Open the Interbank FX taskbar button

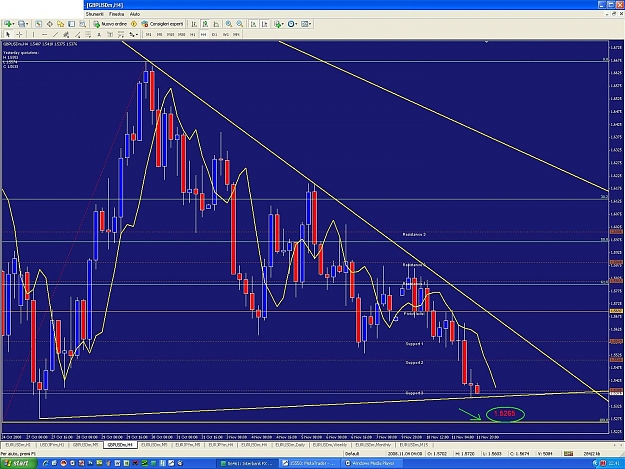point(247,463)
